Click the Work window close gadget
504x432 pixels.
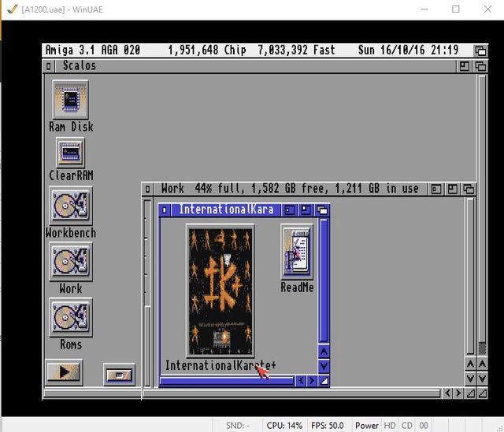coord(147,189)
